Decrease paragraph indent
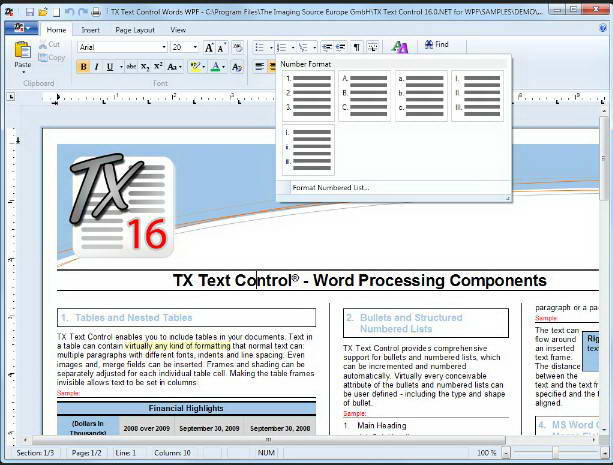613x465 pixels. coord(327,48)
